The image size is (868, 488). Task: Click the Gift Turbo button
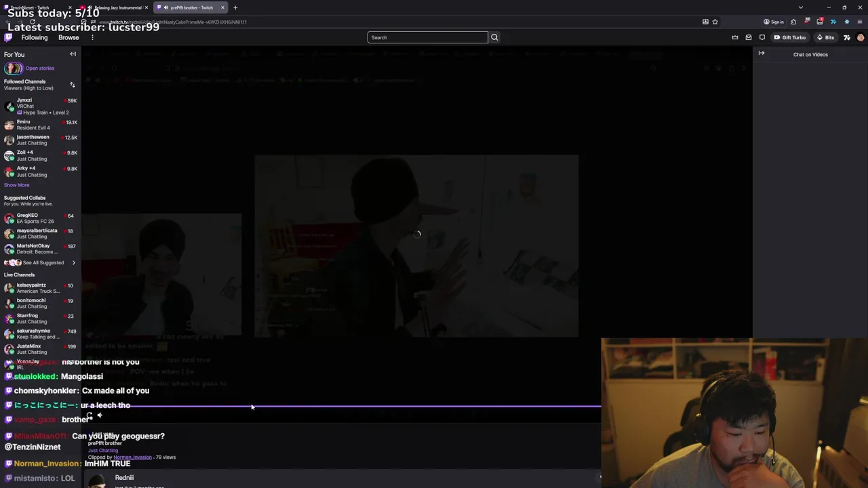[x=790, y=37]
